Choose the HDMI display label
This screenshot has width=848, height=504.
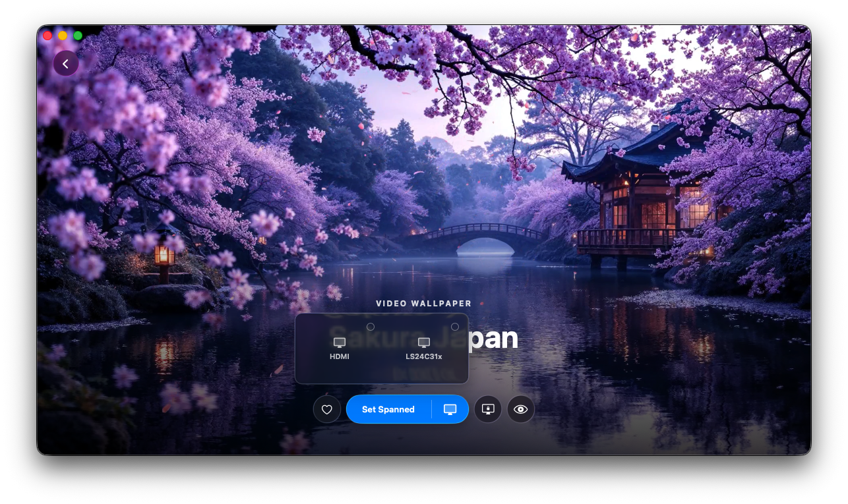pos(340,356)
